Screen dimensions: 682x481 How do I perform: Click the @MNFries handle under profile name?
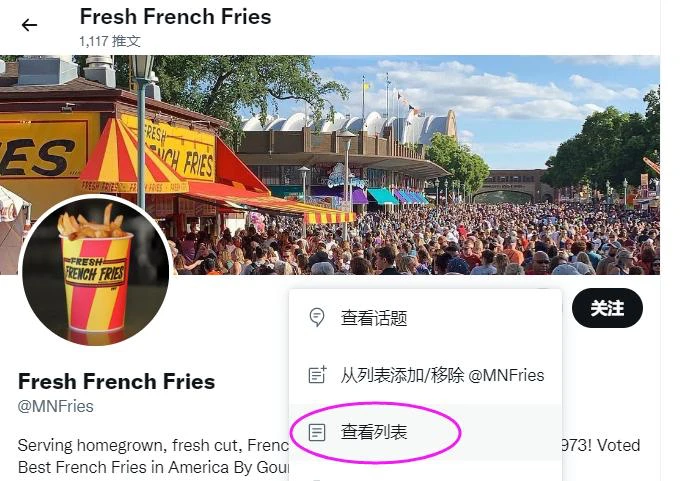56,406
